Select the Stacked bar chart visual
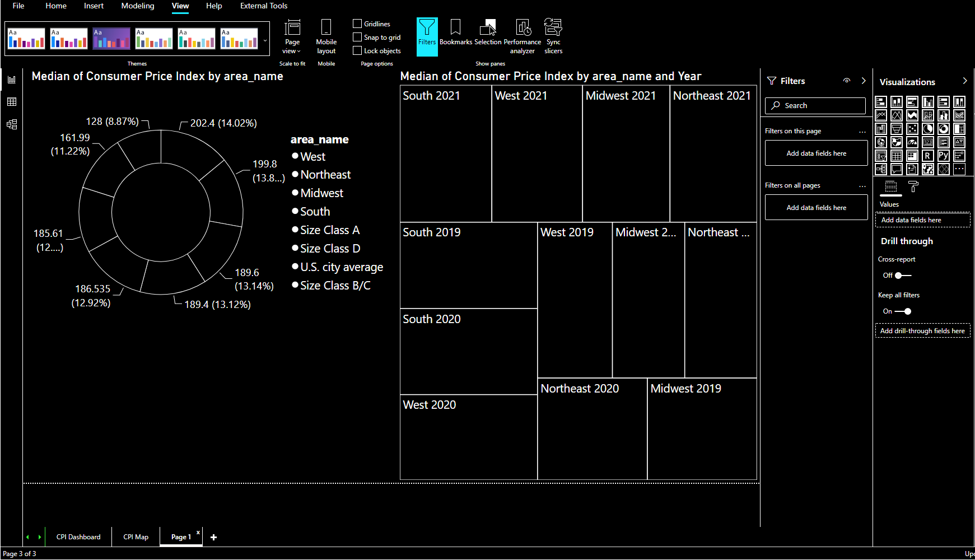The height and width of the screenshot is (560, 975). [x=881, y=102]
